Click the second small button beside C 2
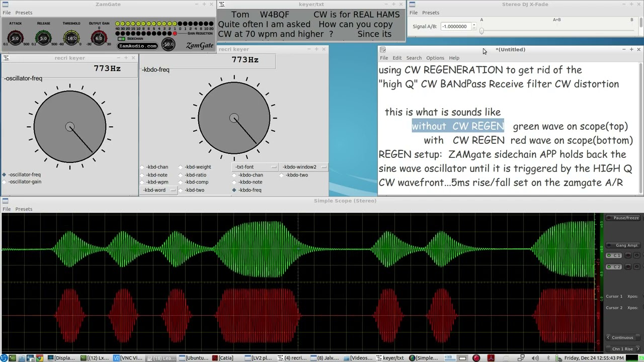The width and height of the screenshot is (644, 362). pyautogui.click(x=636, y=267)
